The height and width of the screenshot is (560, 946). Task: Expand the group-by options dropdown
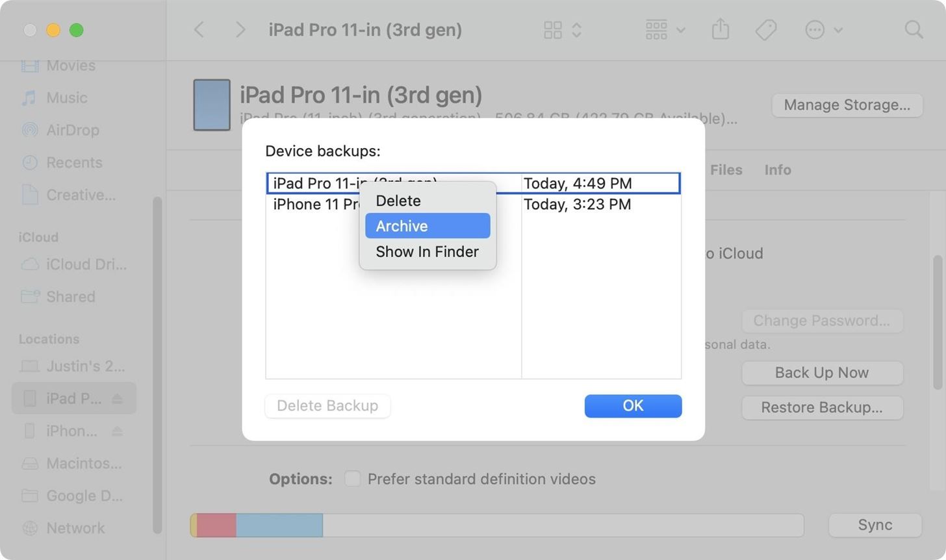click(x=665, y=30)
